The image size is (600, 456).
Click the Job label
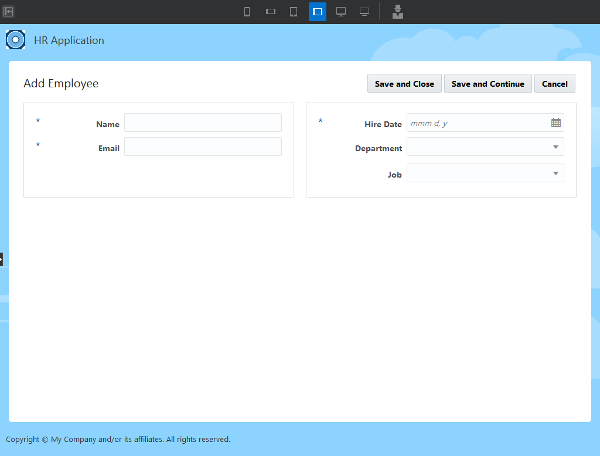[395, 175]
